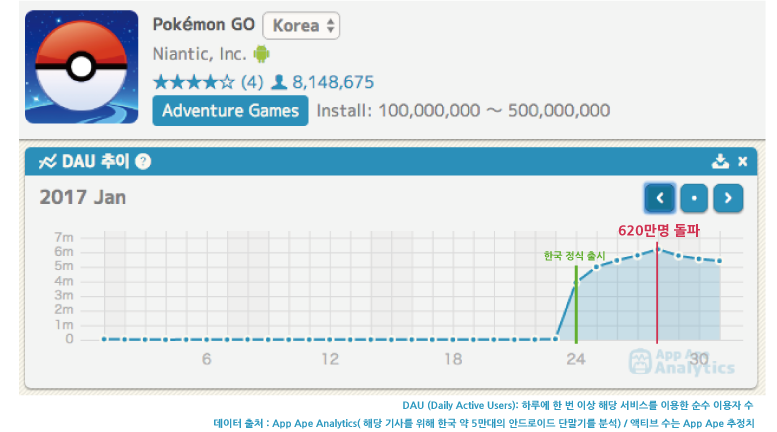Click the rating count (4)
The height and width of the screenshot is (432, 777).
coord(252,82)
